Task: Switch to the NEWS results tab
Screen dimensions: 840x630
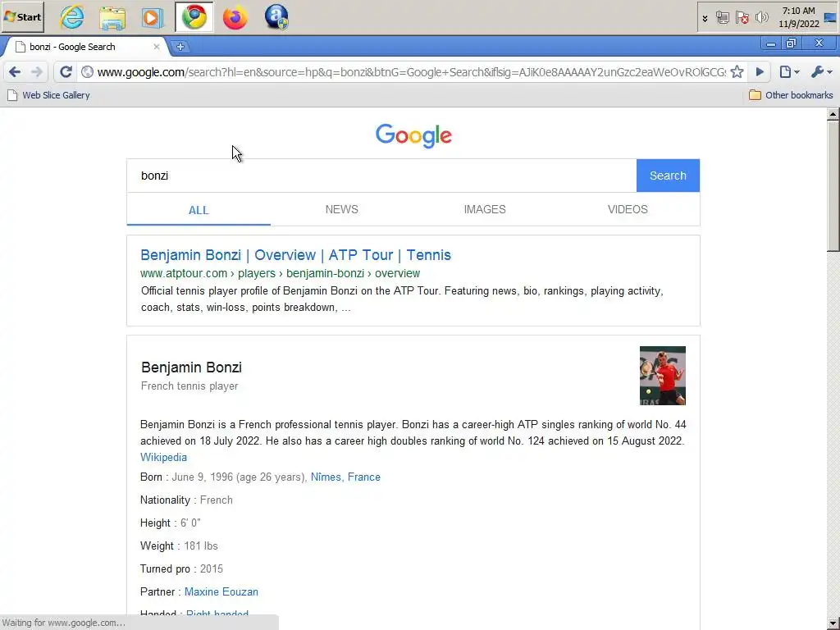Action: coord(342,209)
